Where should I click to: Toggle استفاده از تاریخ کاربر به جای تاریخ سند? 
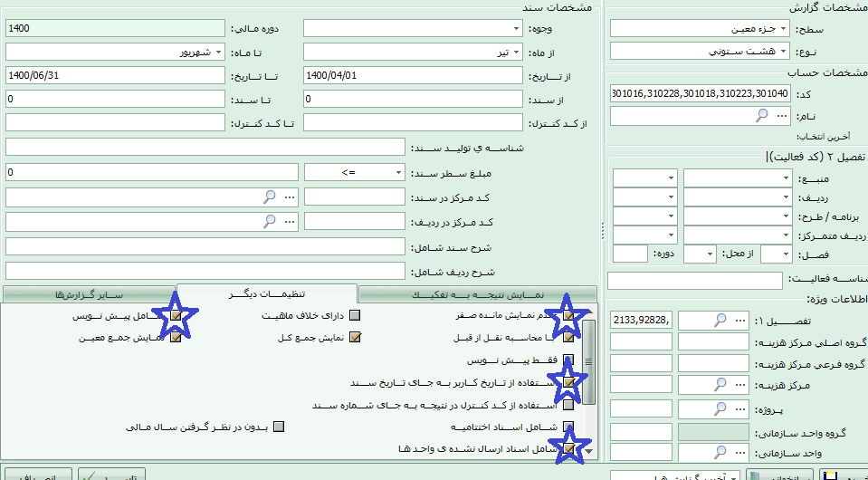[x=568, y=382]
